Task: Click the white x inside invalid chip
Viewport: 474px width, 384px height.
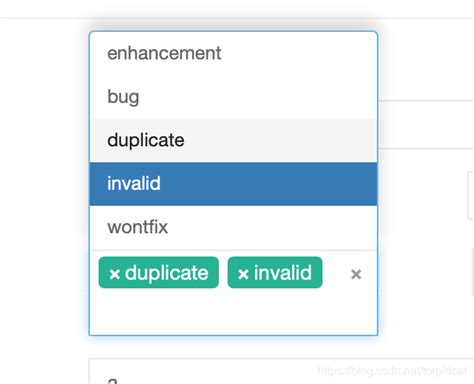Action: (243, 274)
